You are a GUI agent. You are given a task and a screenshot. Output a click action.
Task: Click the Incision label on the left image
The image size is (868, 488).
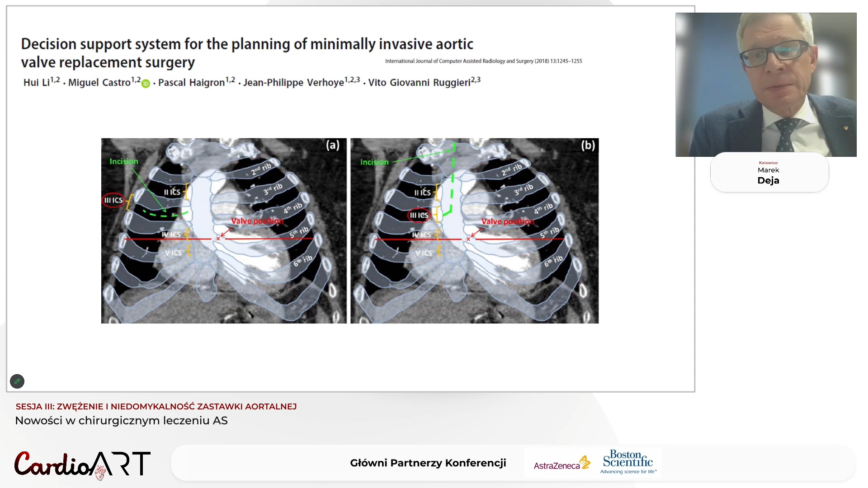coord(123,161)
